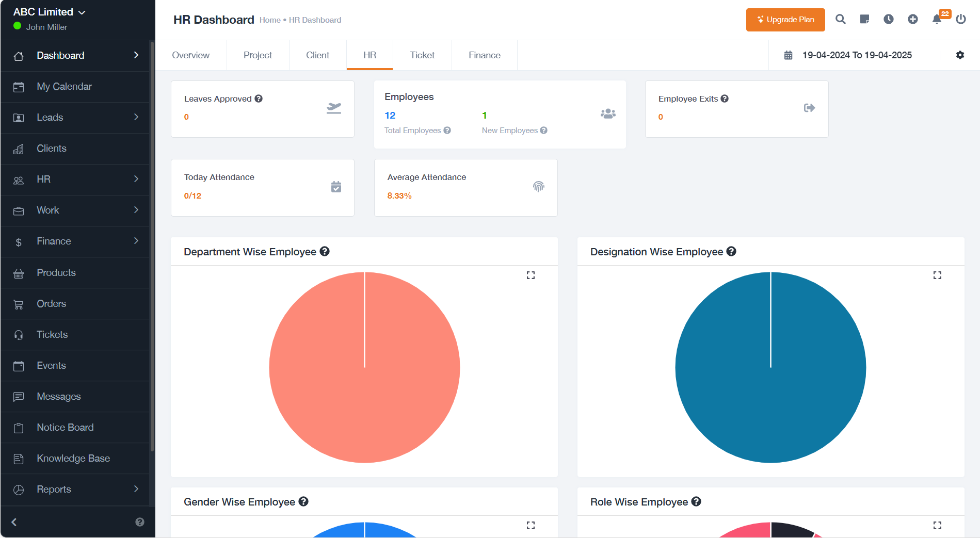
Task: Click the Upgrade Plan button
Action: tap(785, 20)
